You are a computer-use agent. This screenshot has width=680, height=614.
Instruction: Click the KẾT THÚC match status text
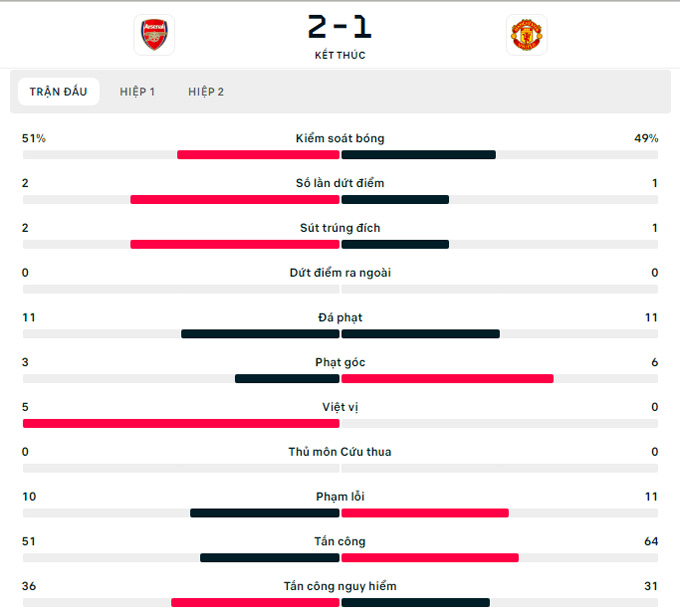(x=340, y=55)
